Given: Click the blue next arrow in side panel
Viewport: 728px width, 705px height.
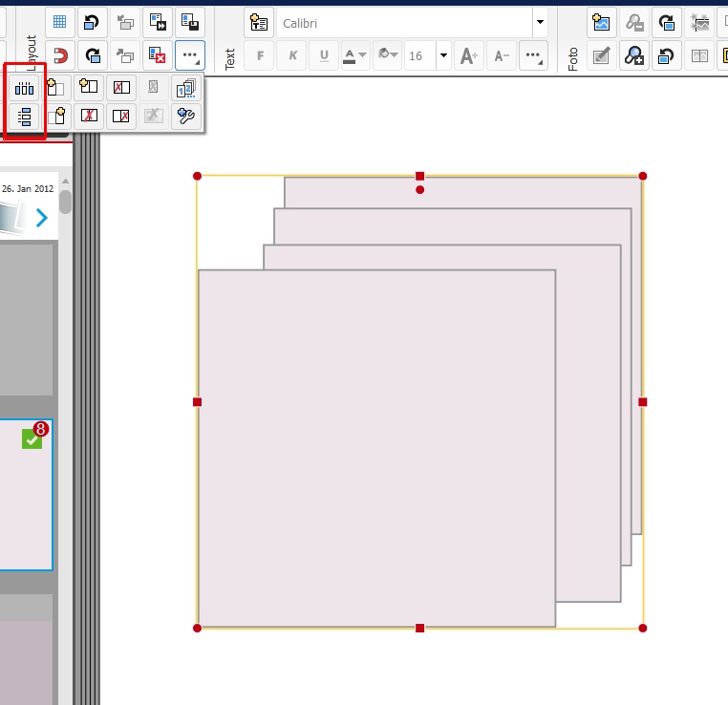Looking at the screenshot, I should tap(41, 218).
